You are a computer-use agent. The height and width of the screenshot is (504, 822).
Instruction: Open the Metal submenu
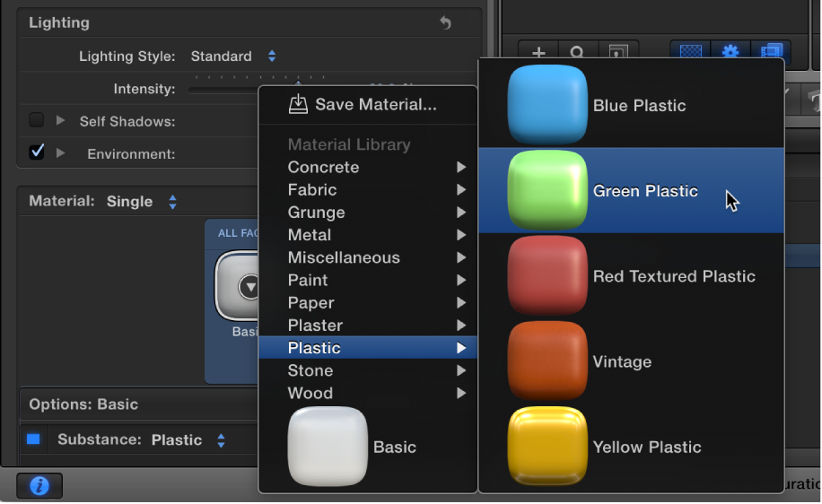[368, 235]
